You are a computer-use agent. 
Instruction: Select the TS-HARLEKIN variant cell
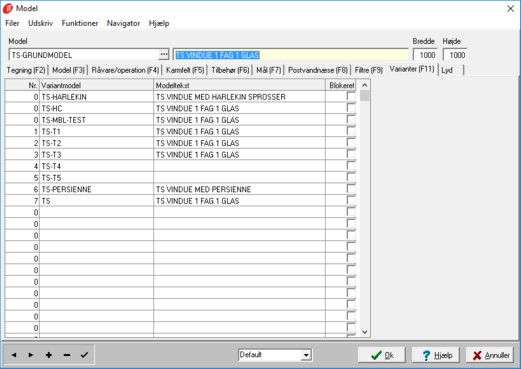point(96,97)
